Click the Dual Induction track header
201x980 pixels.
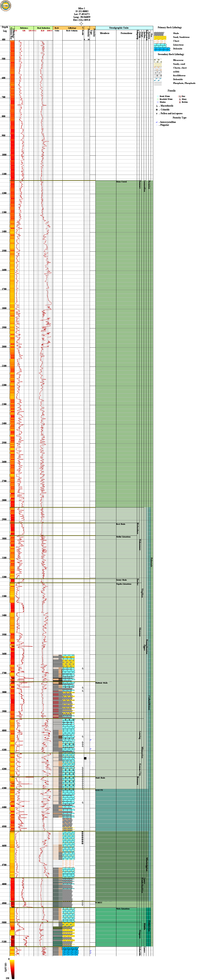pos(43,28)
